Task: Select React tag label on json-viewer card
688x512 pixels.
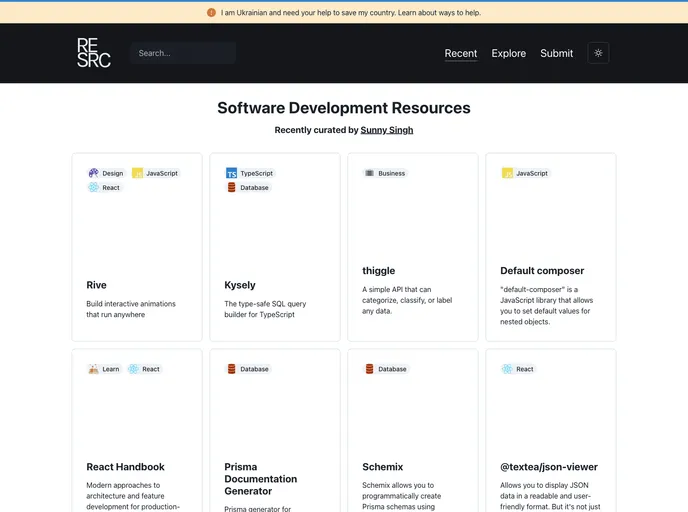Action: point(525,369)
